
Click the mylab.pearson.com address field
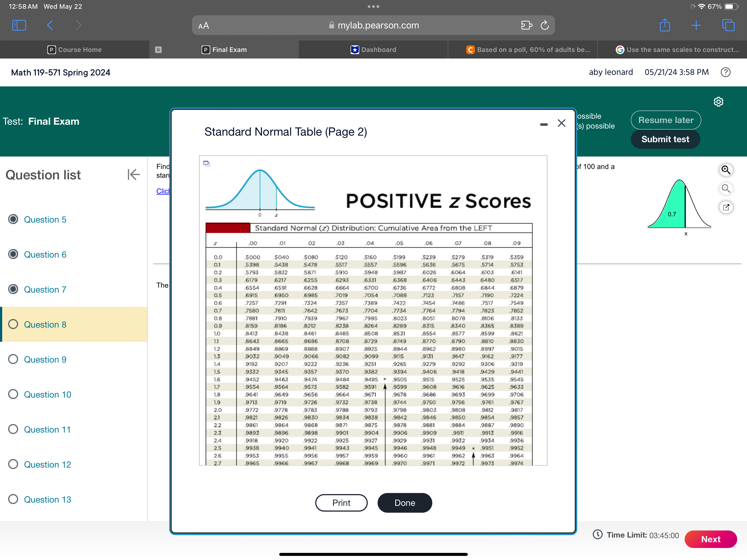coord(373,25)
